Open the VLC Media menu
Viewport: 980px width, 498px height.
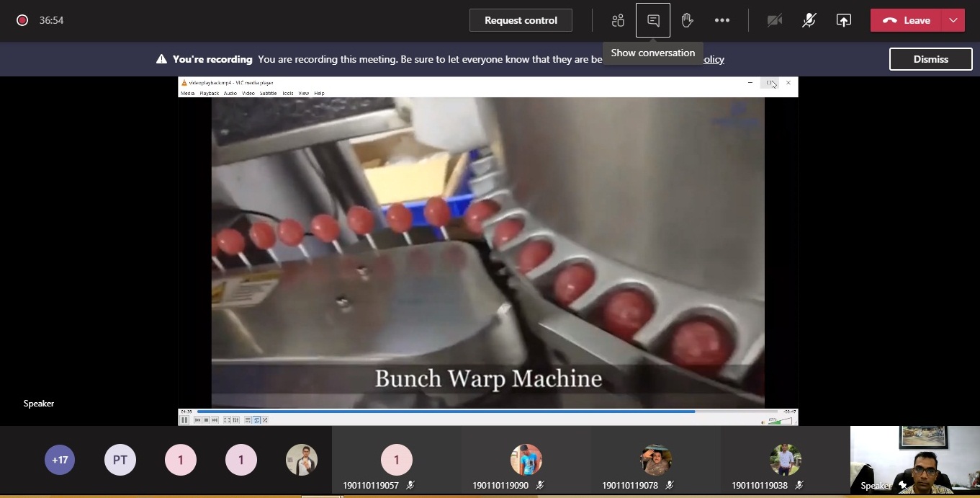pos(187,93)
